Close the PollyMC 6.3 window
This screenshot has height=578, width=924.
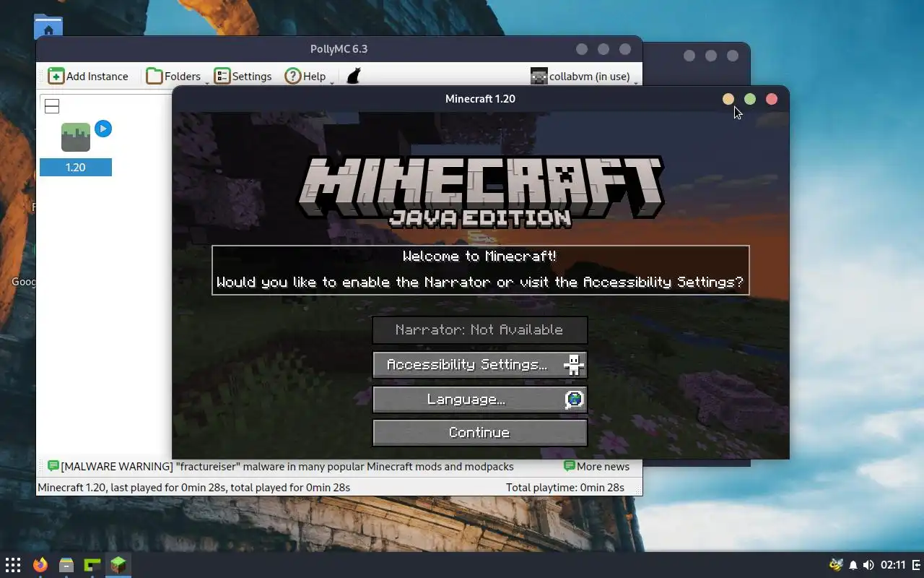pos(625,49)
